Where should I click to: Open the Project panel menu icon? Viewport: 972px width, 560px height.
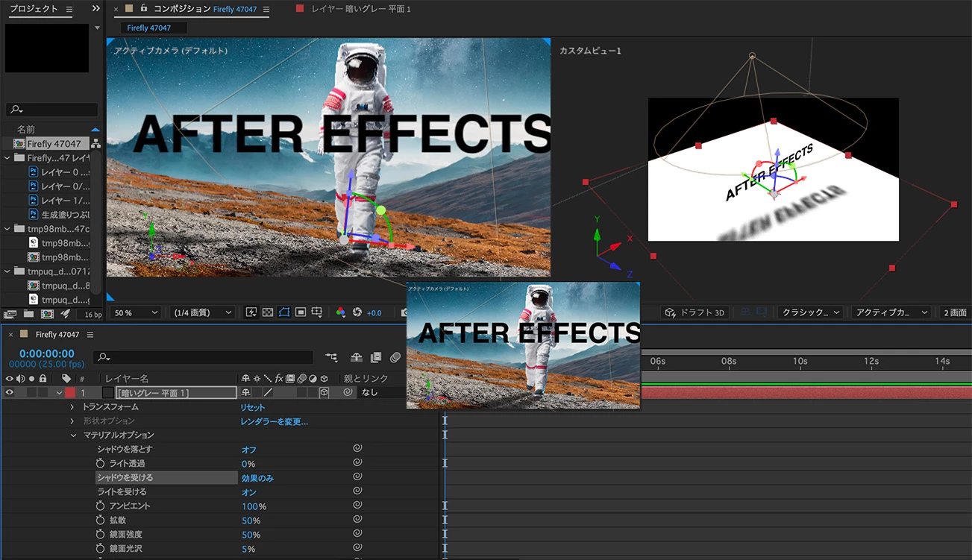pos(69,9)
